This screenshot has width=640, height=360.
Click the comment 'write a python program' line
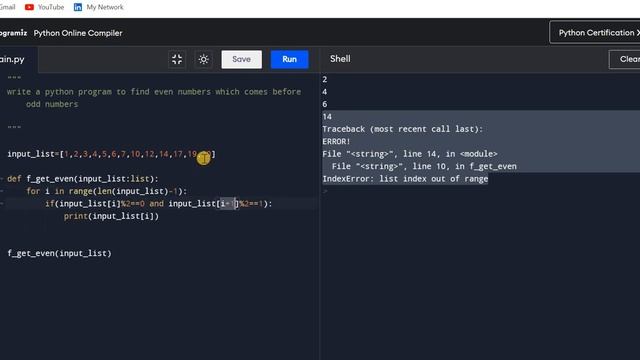[154, 92]
